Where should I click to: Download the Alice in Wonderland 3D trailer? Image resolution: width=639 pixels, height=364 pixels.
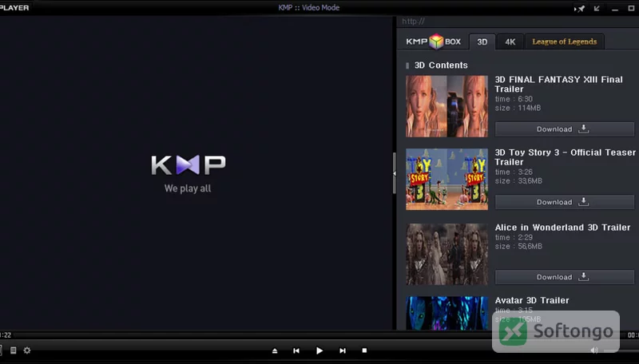click(x=565, y=277)
